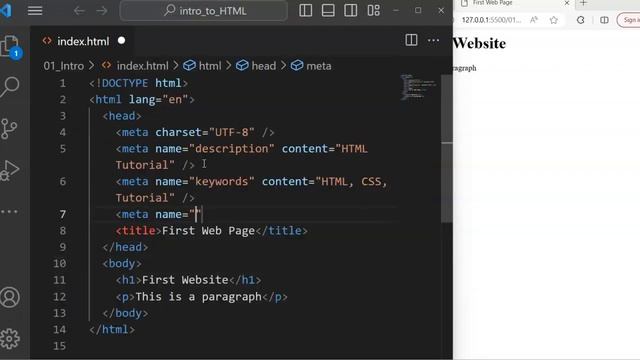
Task: Select the index.html editor tab
Action: pos(83,41)
